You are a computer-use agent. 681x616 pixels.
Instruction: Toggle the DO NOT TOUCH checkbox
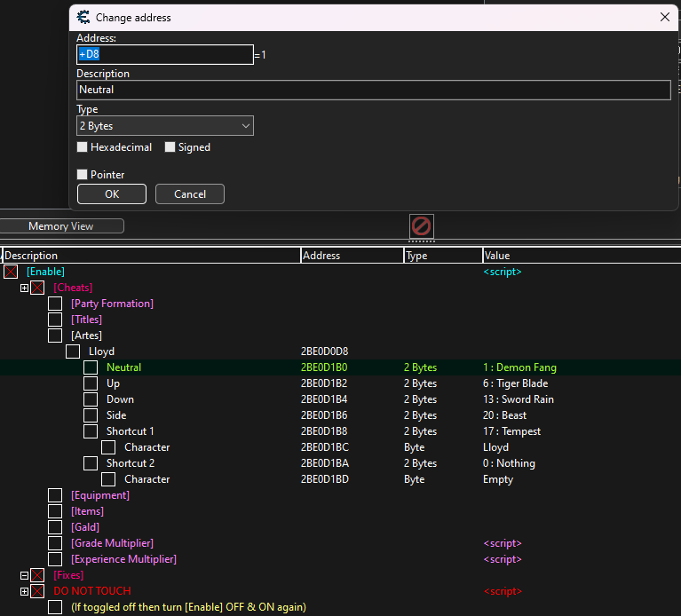[37, 591]
